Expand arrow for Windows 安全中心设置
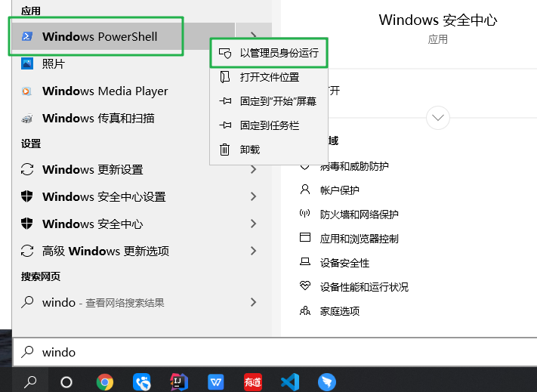Viewport: 537px width, 392px height. [254, 196]
